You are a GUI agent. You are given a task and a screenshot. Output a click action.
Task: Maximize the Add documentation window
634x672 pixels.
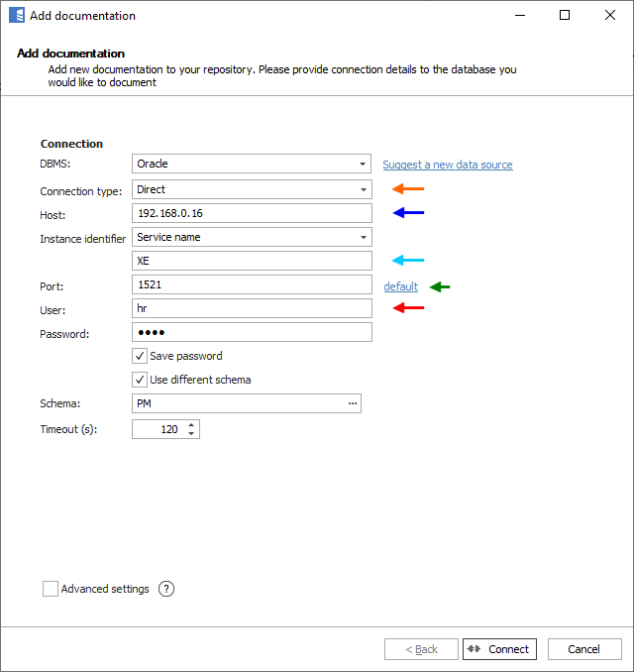565,15
